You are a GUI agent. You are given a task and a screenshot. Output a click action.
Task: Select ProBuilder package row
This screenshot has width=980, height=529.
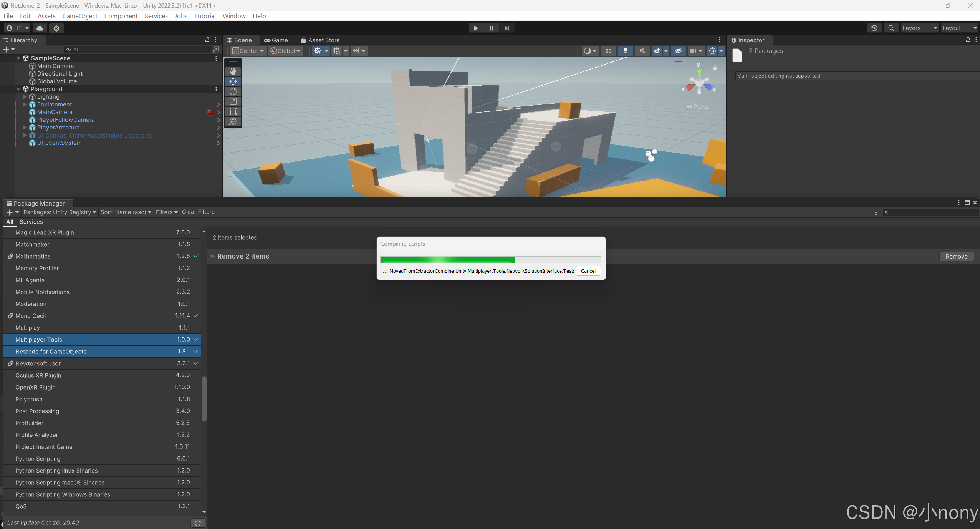[x=102, y=423]
